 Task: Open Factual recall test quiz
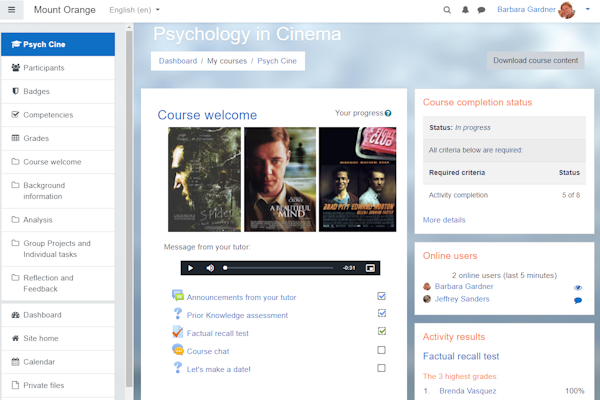tap(218, 333)
